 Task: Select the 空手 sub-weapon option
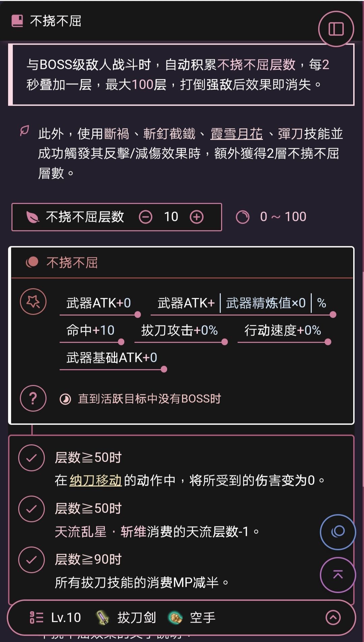(192, 618)
